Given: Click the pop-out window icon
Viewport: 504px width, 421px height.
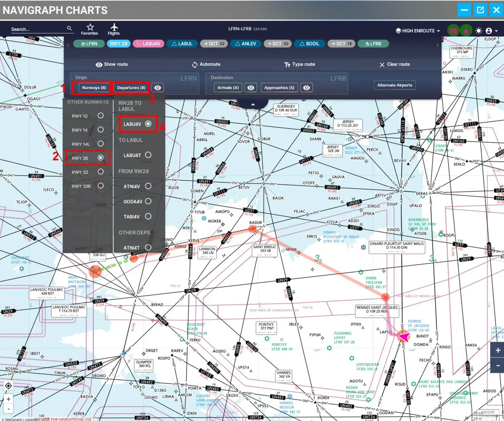Looking at the screenshot, I should 480,10.
